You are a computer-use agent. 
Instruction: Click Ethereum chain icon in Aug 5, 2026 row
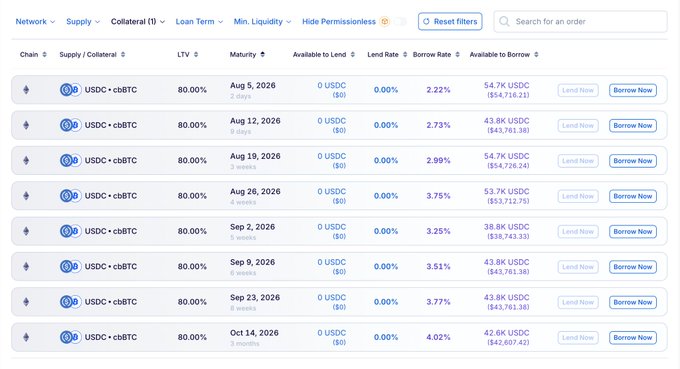pyautogui.click(x=26, y=90)
